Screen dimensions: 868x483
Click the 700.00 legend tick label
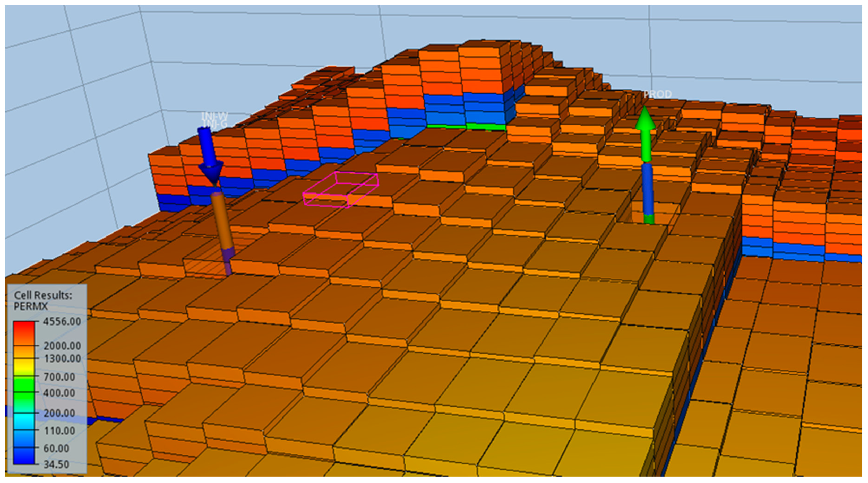[x=59, y=376]
